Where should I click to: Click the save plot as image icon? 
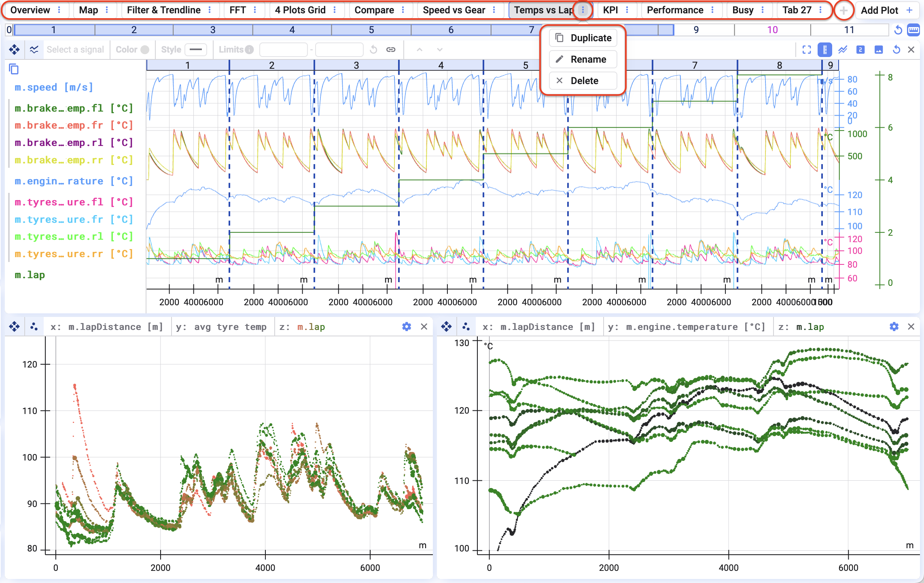pyautogui.click(x=879, y=50)
